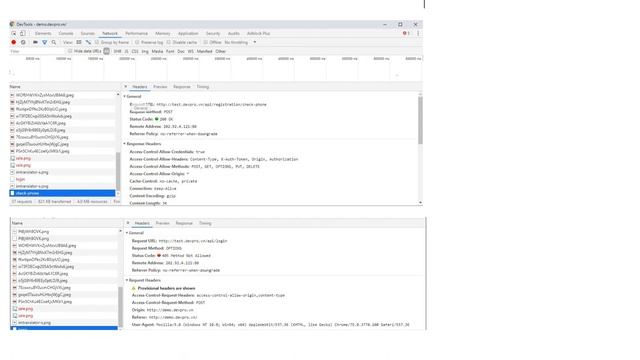Open the Memory tab

[x=162, y=33]
